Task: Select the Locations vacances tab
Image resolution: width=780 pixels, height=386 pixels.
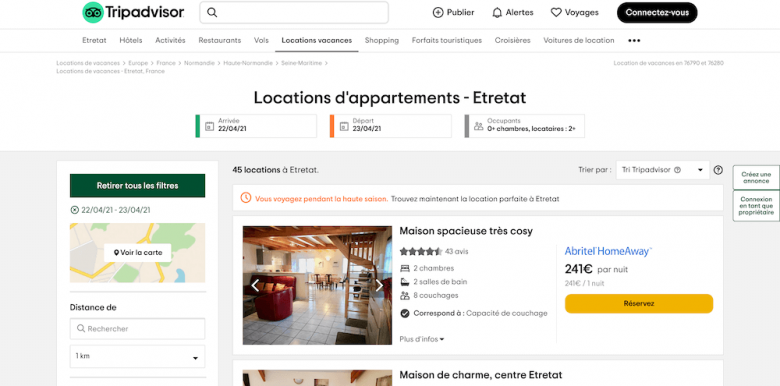Action: click(x=317, y=40)
